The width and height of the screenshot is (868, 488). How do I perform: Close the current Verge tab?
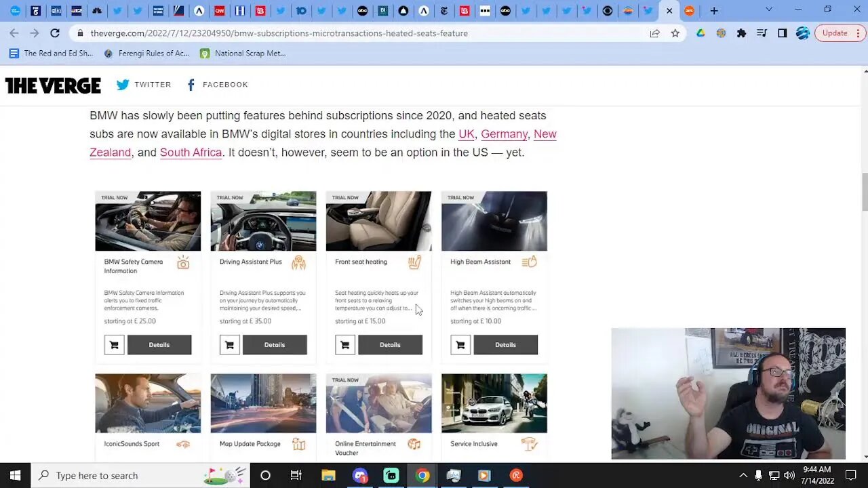point(669,11)
